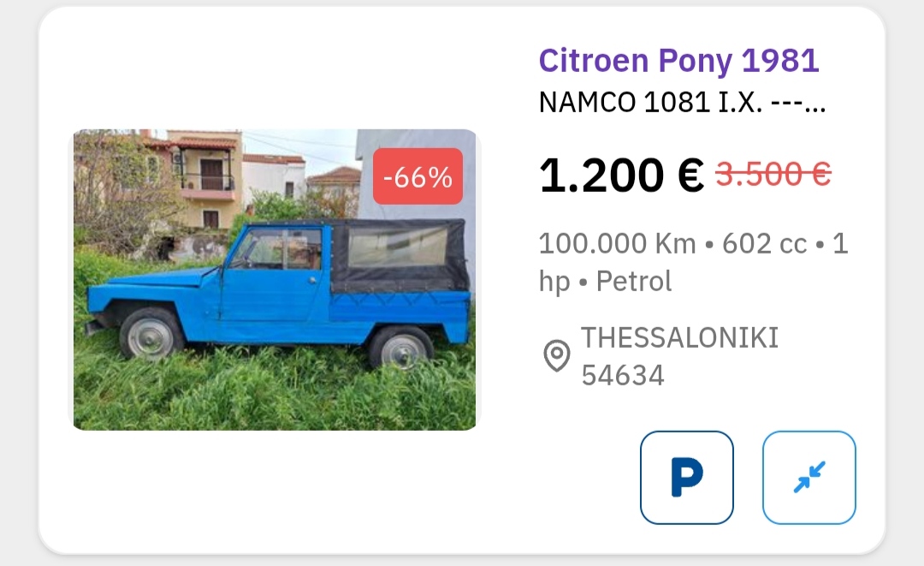Click the specs line '100.000 Km • 602 cc'
This screenshot has width=924, height=566.
tap(690, 244)
